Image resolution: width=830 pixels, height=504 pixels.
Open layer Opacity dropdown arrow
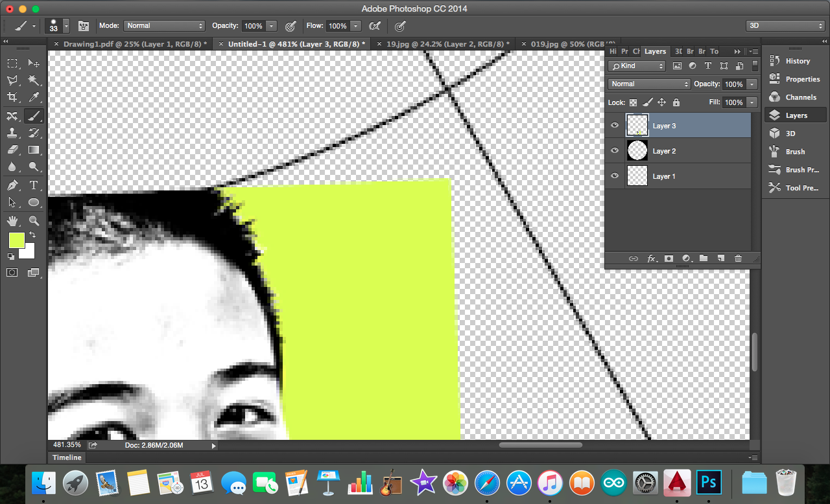752,84
